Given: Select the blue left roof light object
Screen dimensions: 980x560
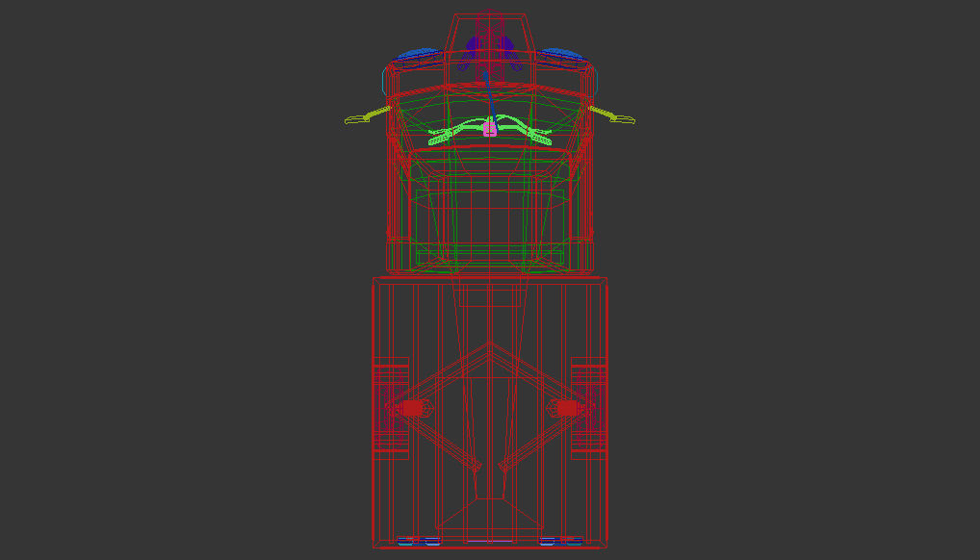Looking at the screenshot, I should click(x=420, y=56).
